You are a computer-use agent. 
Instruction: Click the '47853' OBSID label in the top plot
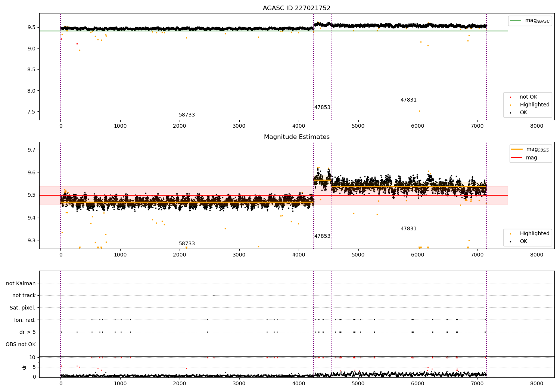point(322,108)
